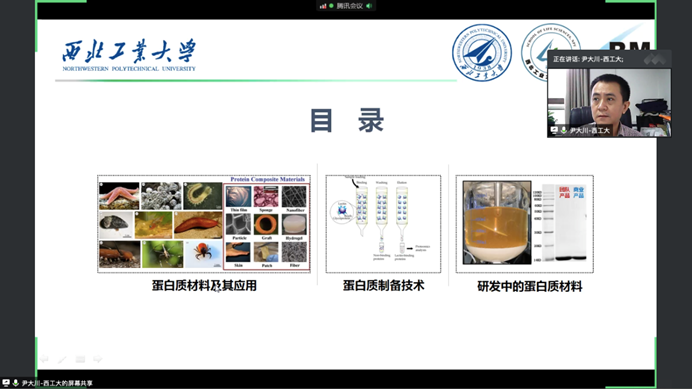Click the green recording status dot

pos(331,6)
